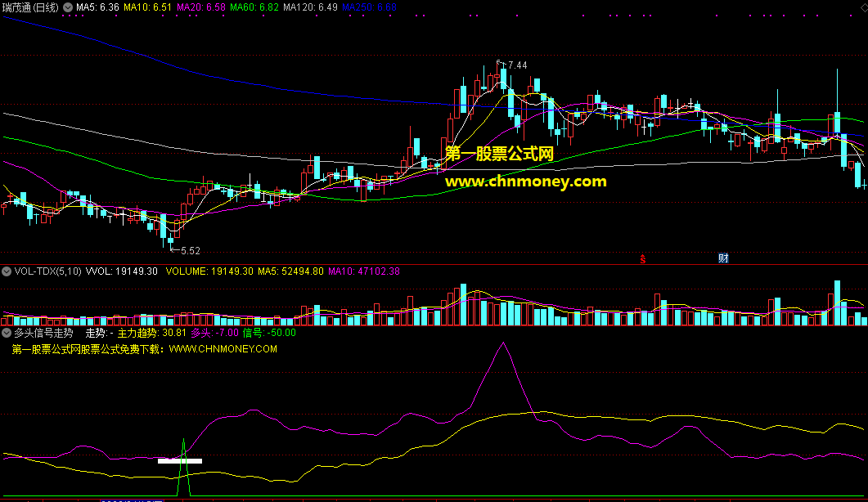This screenshot has width=868, height=502.
Task: Click the 主力趋势: 30.81 value
Action: 151,333
